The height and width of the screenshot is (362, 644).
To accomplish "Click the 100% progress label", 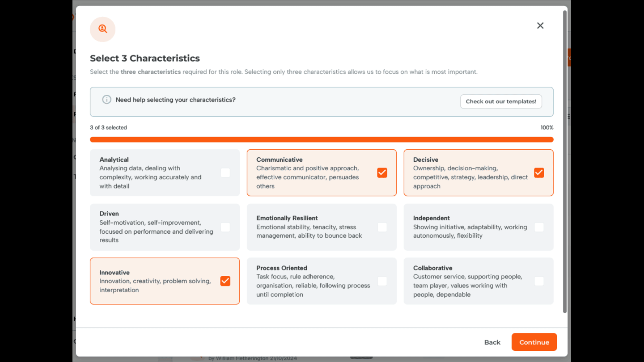I will (547, 128).
